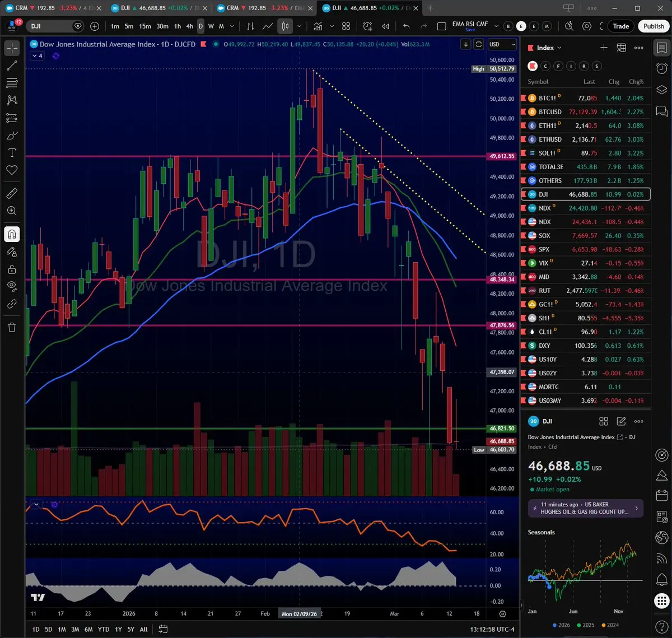This screenshot has height=638, width=672.
Task: Open chart settings gear in time axis
Action: pyautogui.click(x=502, y=614)
